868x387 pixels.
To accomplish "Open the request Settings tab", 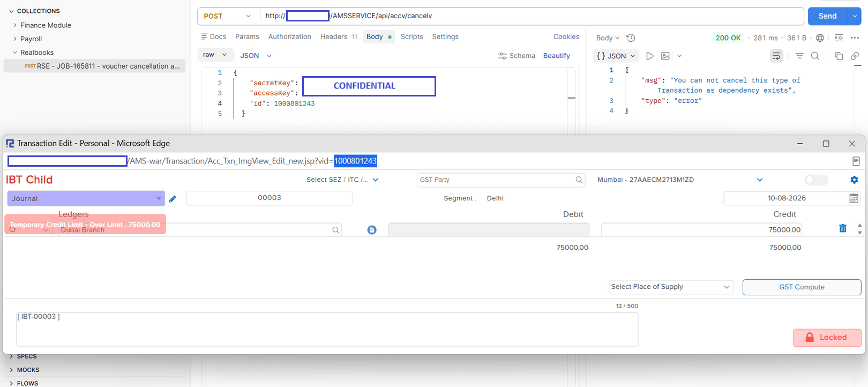I will [x=445, y=36].
